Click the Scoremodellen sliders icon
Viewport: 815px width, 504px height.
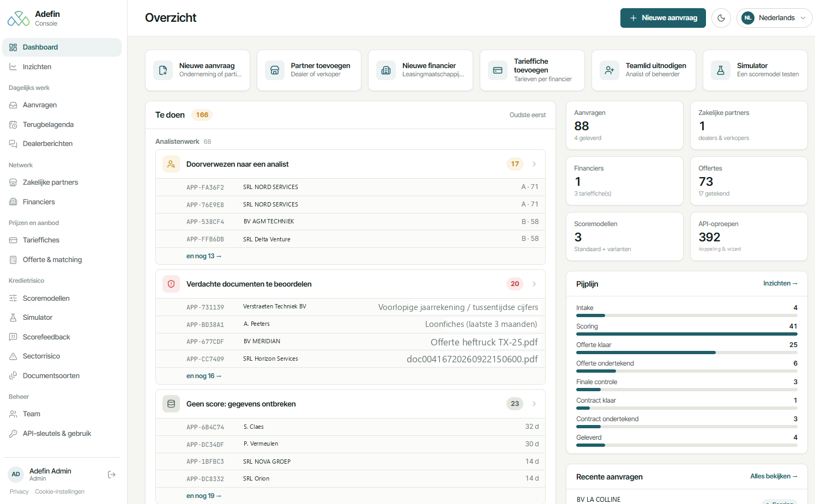(x=13, y=299)
